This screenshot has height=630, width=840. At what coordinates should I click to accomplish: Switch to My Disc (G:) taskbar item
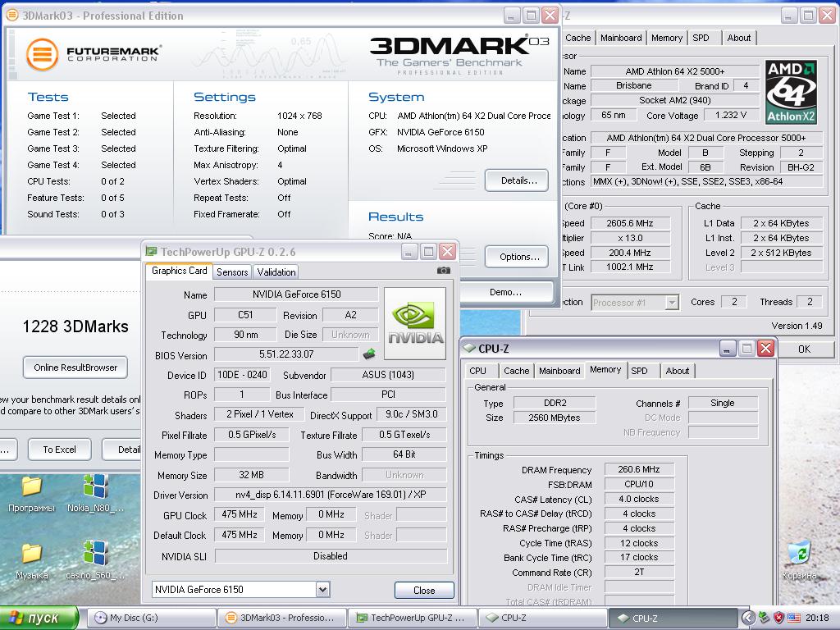coord(152,618)
